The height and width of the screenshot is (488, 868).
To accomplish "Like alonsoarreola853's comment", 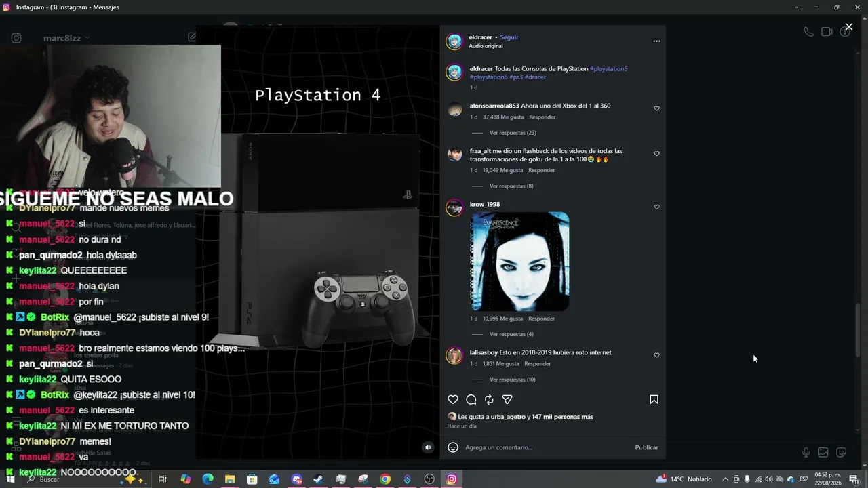I will click(x=656, y=108).
